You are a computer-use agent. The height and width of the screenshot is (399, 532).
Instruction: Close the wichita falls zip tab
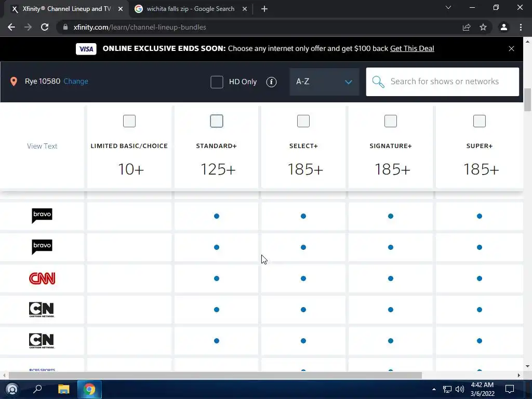click(x=245, y=9)
